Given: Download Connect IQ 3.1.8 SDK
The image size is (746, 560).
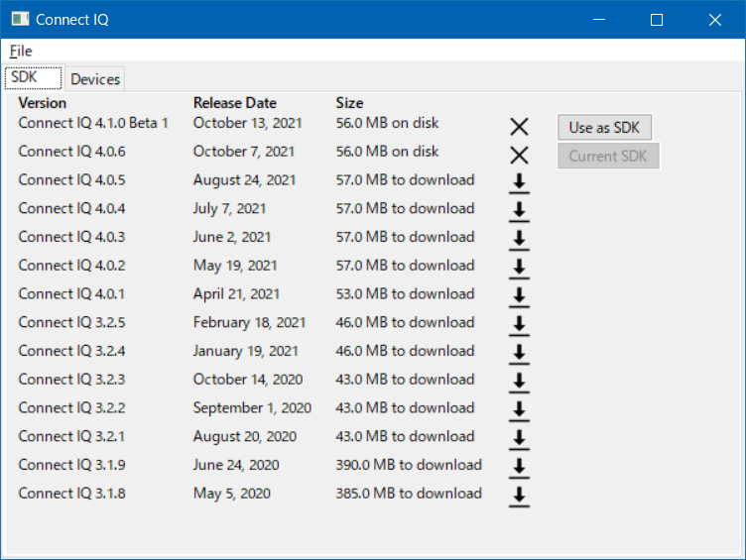Looking at the screenshot, I should [x=519, y=498].
